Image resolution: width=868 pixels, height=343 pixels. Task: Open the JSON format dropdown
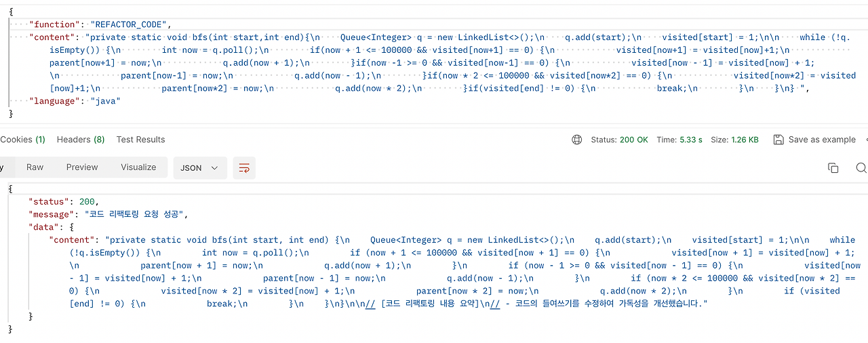click(x=199, y=167)
